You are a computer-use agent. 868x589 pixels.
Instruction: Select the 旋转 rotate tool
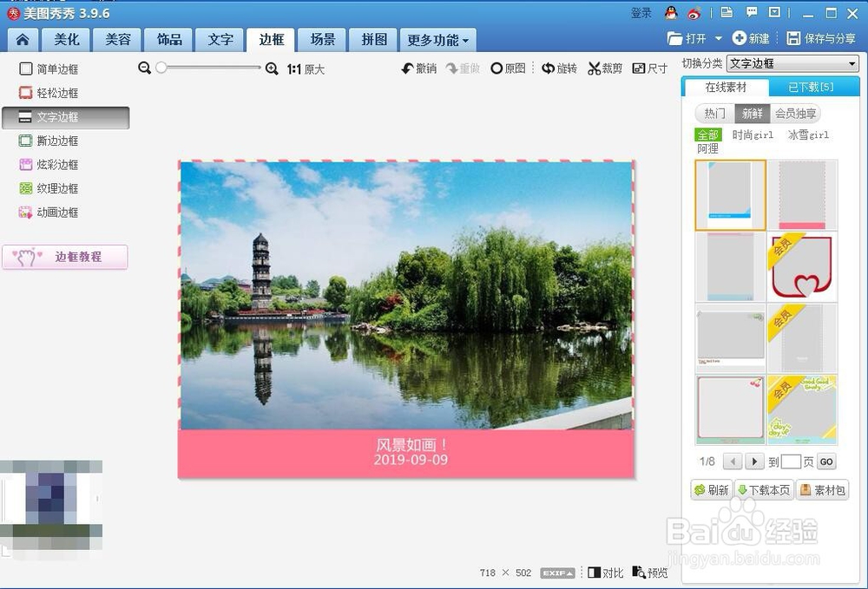(x=558, y=69)
